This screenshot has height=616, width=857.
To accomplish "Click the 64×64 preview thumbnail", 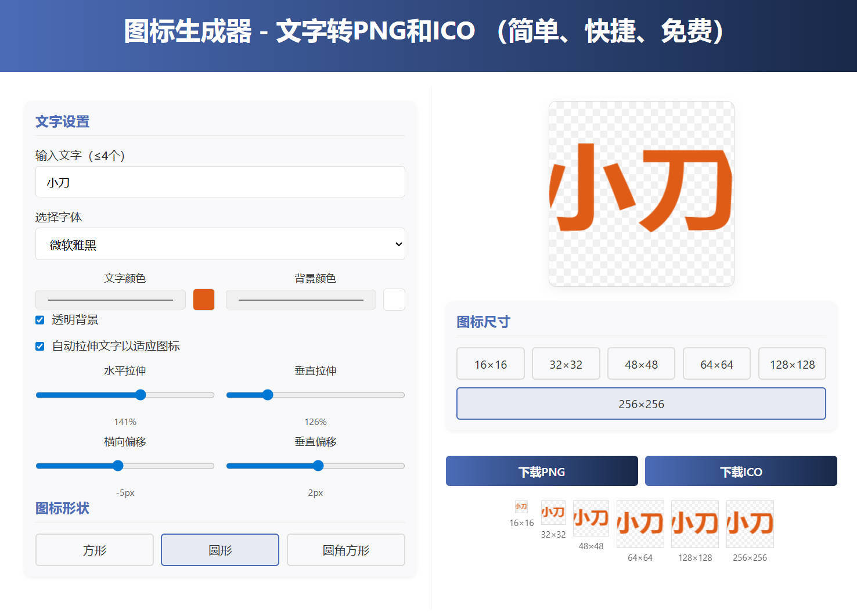I will point(639,524).
